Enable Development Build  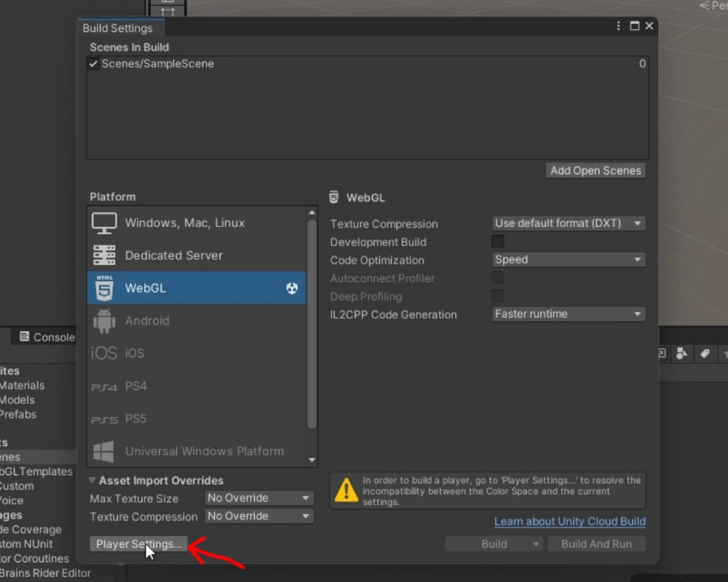tap(497, 241)
